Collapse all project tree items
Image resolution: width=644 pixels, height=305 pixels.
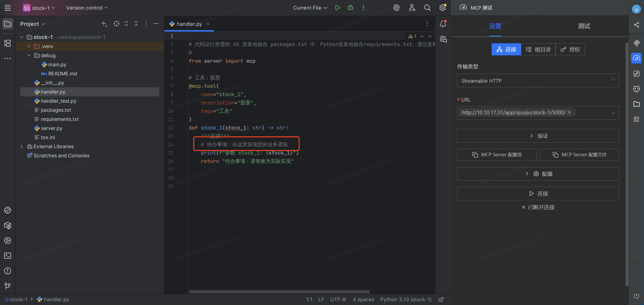(x=136, y=24)
